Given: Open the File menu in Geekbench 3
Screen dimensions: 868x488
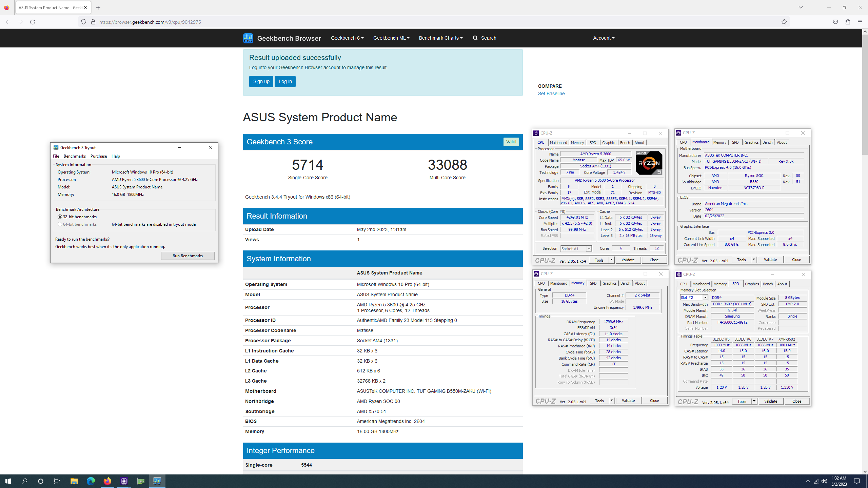Looking at the screenshot, I should tap(56, 156).
